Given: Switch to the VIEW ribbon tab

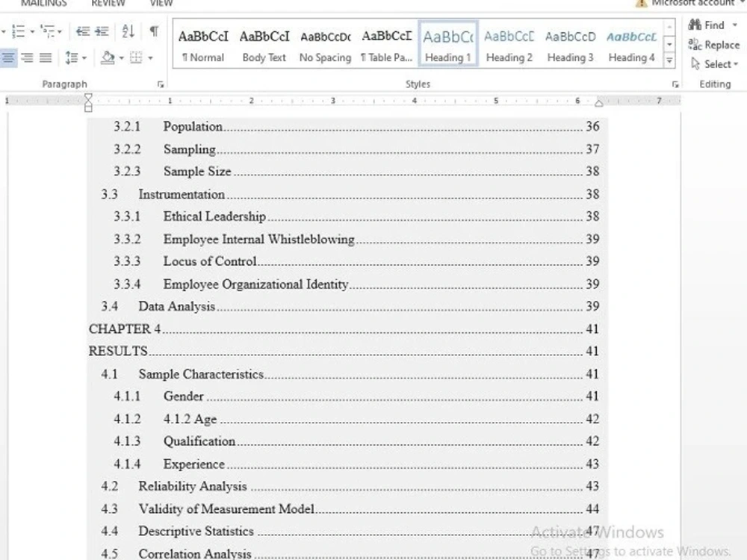Looking at the screenshot, I should point(161,3).
